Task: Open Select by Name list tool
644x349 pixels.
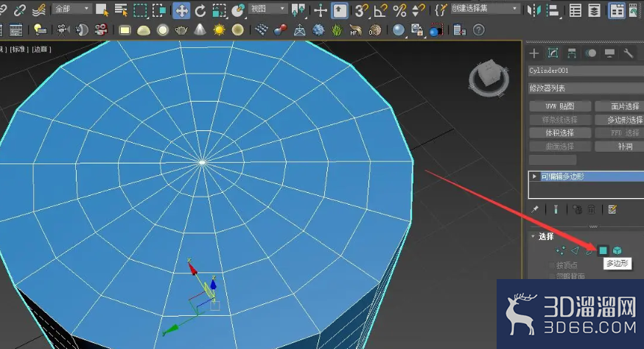Action: (121, 10)
